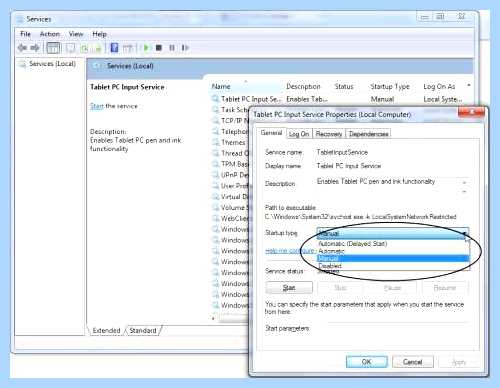Viewport: 500px width, 388px height.
Task: Open the File menu
Action: 25,34
